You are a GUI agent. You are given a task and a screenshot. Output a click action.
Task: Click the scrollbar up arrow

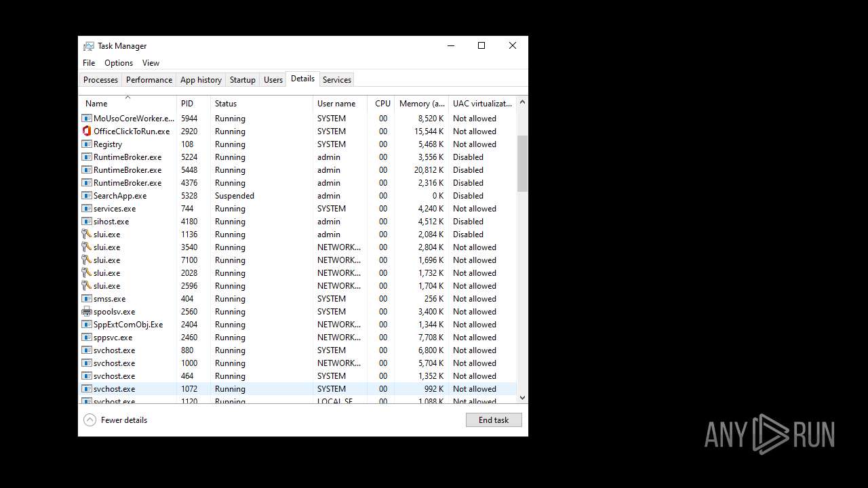[522, 102]
